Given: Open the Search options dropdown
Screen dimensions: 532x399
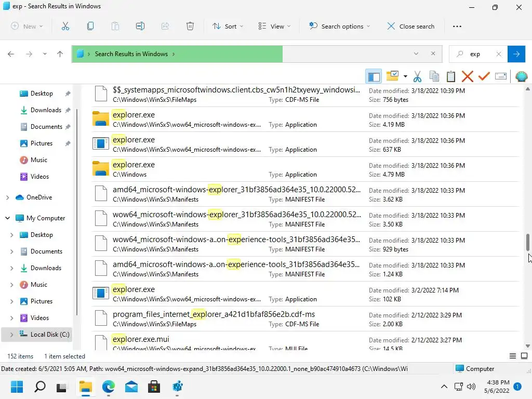Looking at the screenshot, I should click(339, 26).
